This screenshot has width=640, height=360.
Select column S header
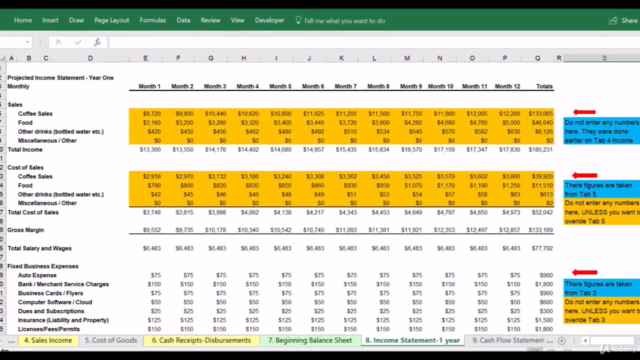coord(604,58)
